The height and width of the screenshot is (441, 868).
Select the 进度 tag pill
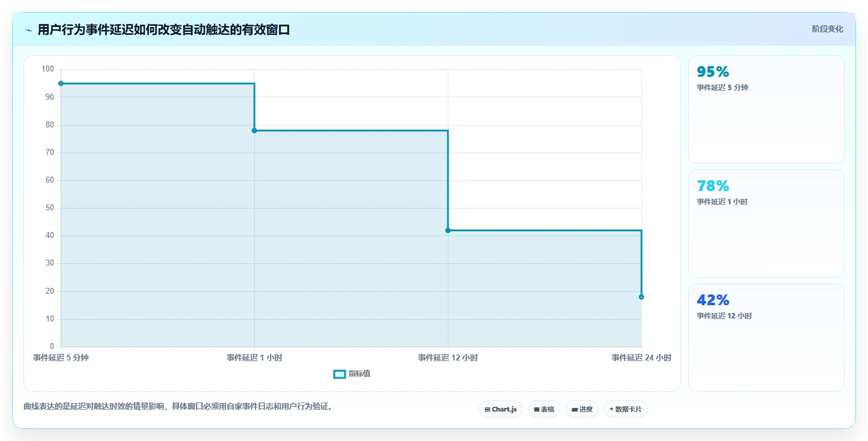(x=582, y=409)
